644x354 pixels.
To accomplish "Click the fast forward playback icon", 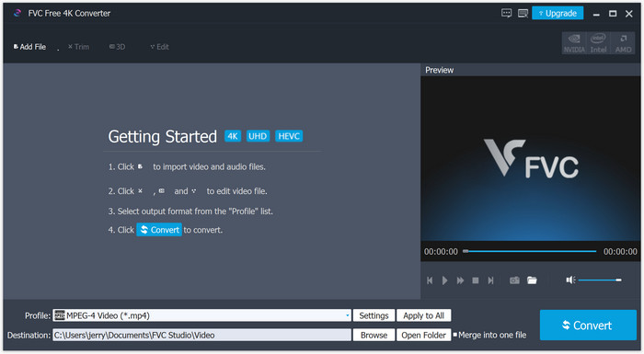I will point(460,280).
